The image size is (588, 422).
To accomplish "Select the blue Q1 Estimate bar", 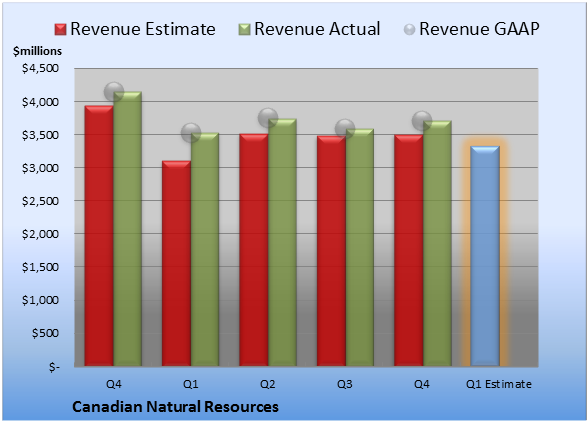I will (x=485, y=256).
